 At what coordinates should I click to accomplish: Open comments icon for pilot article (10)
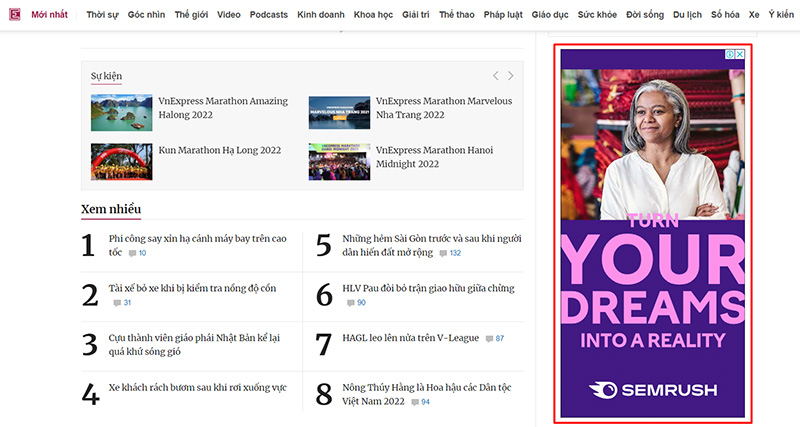tap(132, 254)
